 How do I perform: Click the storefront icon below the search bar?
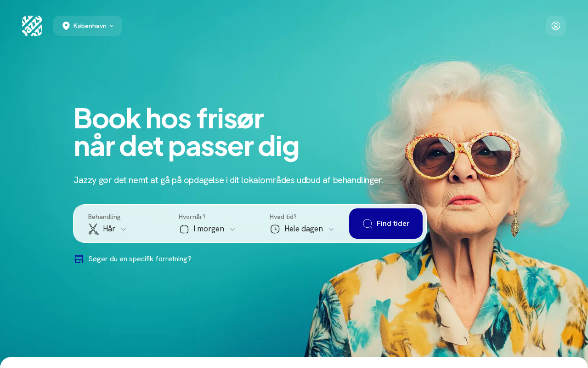pyautogui.click(x=79, y=259)
